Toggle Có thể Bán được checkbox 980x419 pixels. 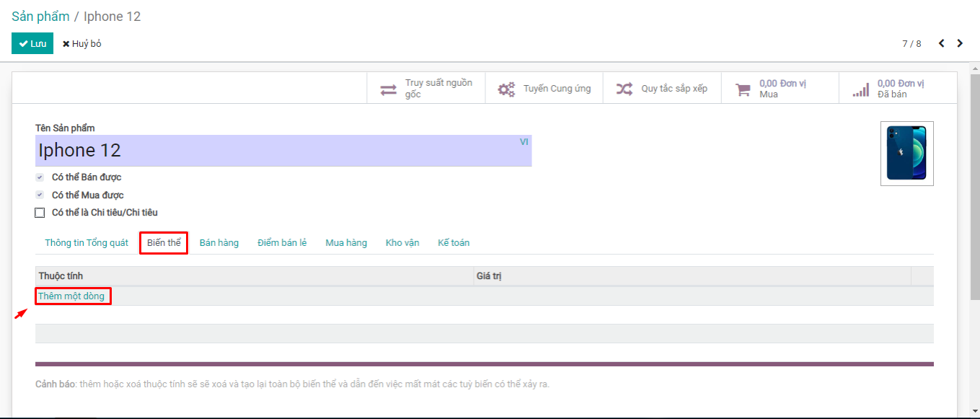pyautogui.click(x=40, y=177)
